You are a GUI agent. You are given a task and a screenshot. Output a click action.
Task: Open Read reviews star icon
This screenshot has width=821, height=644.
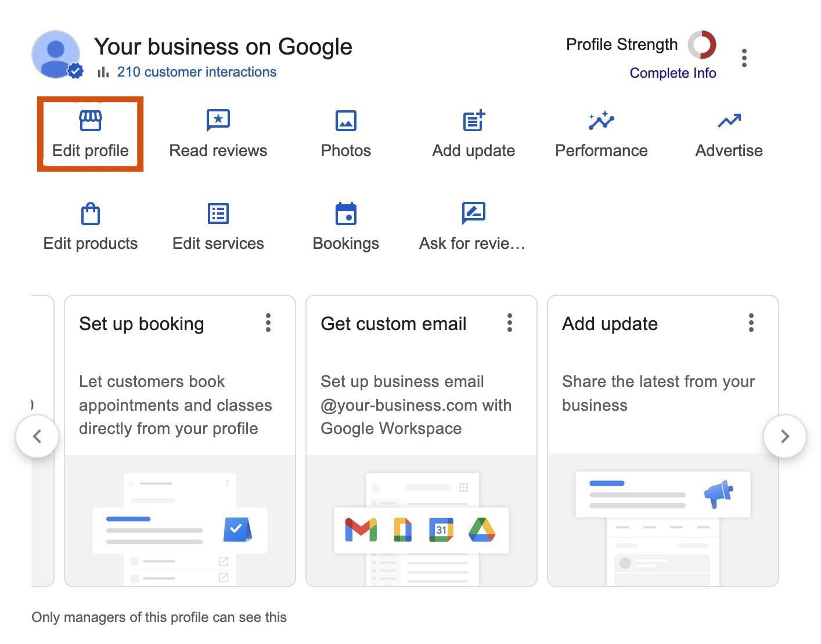(x=218, y=121)
